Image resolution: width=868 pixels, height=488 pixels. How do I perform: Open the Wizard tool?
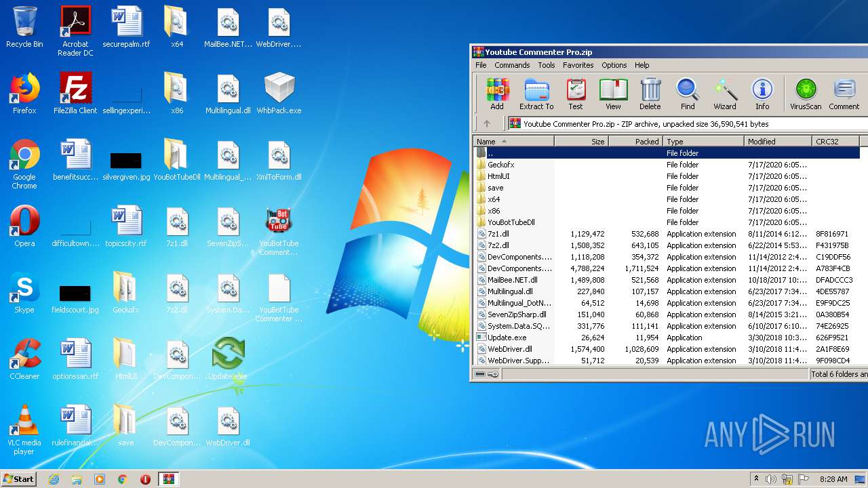point(724,94)
